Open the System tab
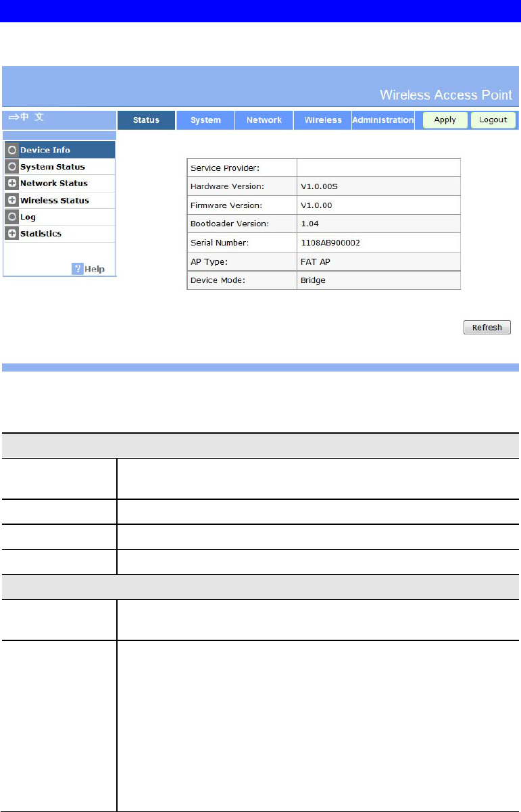 [205, 120]
